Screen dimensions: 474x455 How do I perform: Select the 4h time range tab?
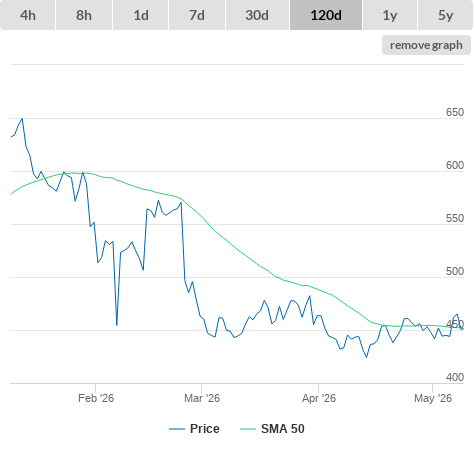point(28,15)
